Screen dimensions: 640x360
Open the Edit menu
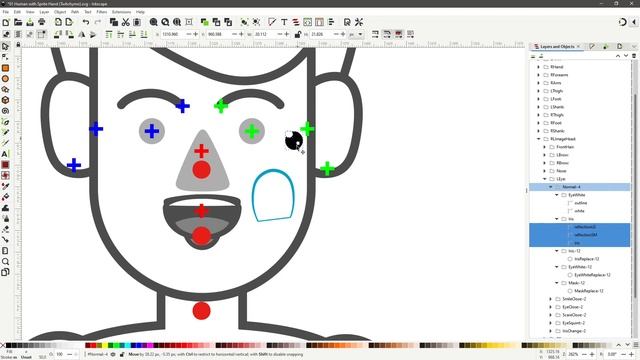point(17,12)
